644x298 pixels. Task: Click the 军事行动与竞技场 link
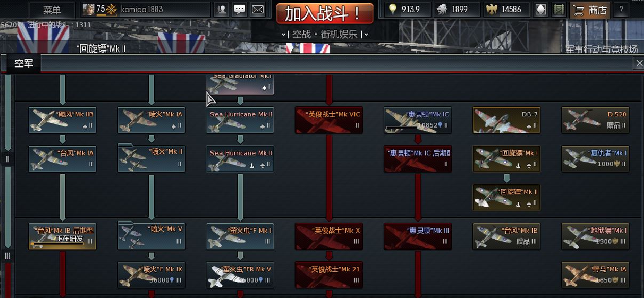click(x=601, y=49)
